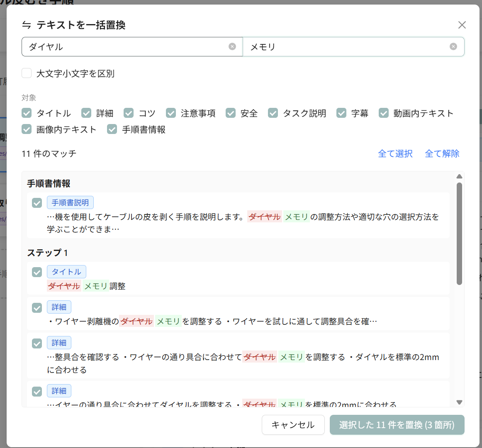The image size is (482, 448).
Task: Deselect the 手順書説明 match
Action: pos(37,203)
